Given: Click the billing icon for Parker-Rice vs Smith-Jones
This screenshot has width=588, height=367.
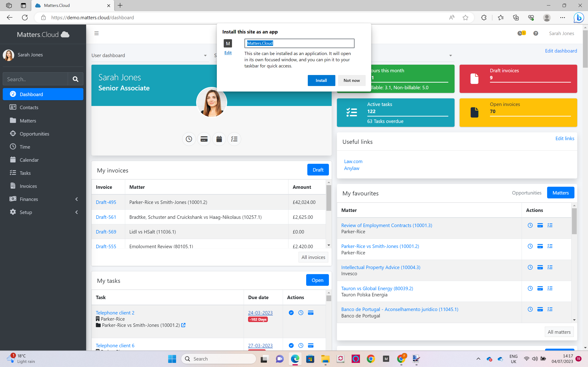Looking at the screenshot, I should pyautogui.click(x=540, y=246).
